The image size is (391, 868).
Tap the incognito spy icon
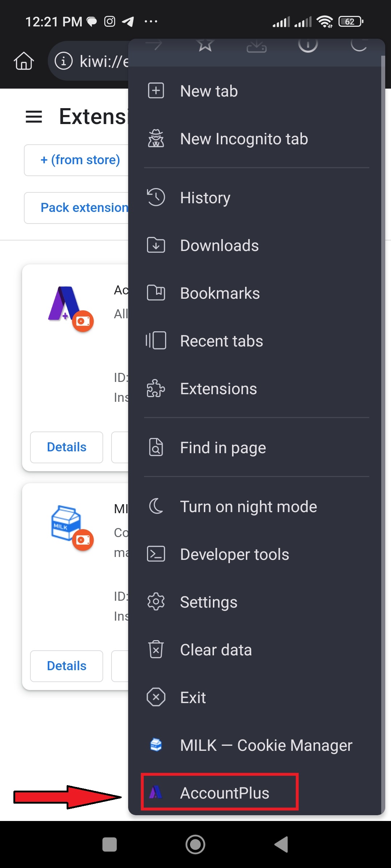coord(156,138)
